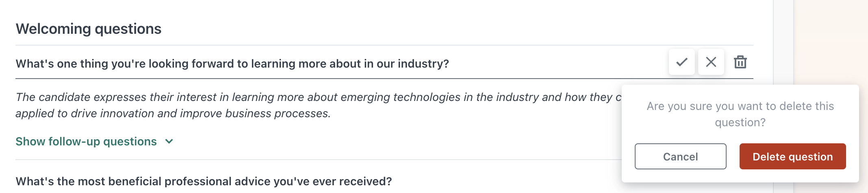
Task: Confirm the edit with the checkmark icon
Action: (x=681, y=62)
